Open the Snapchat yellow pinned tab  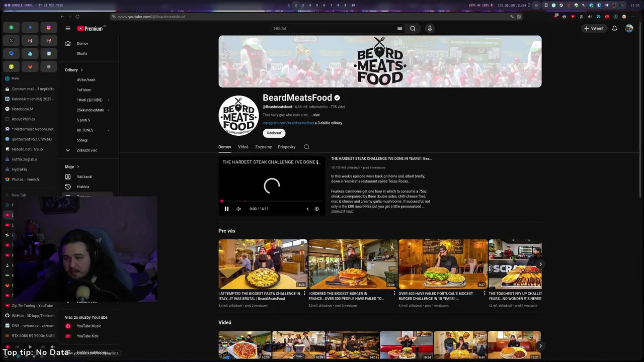coord(11,66)
